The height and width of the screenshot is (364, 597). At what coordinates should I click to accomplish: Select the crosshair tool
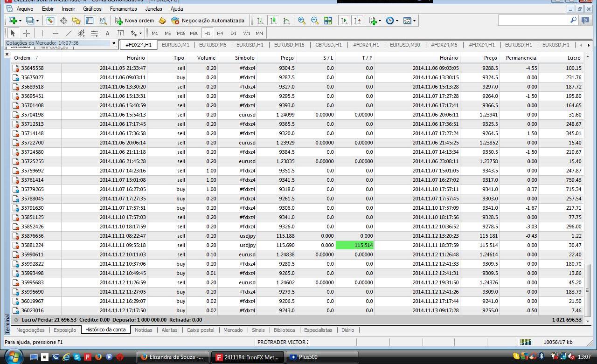(x=26, y=33)
